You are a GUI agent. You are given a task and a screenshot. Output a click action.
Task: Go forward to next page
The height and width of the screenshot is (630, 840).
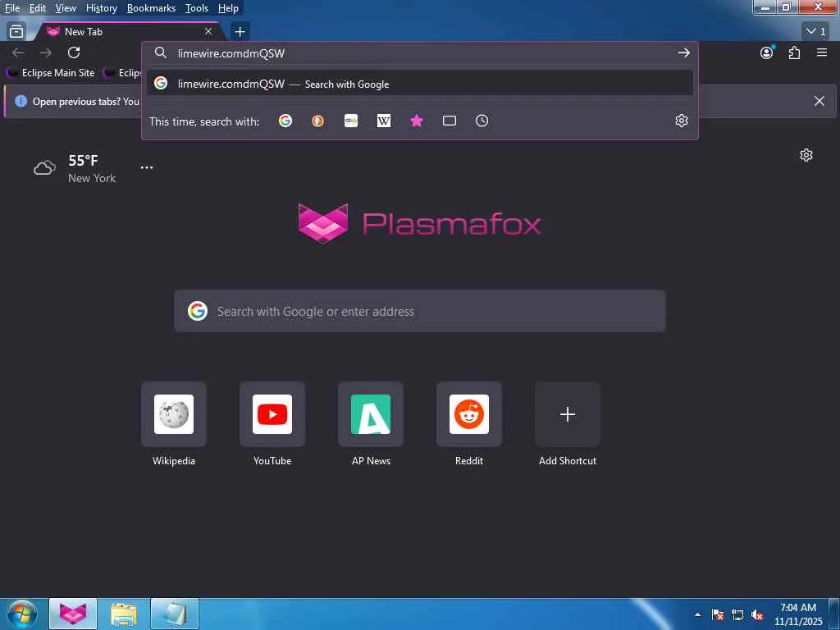point(46,52)
